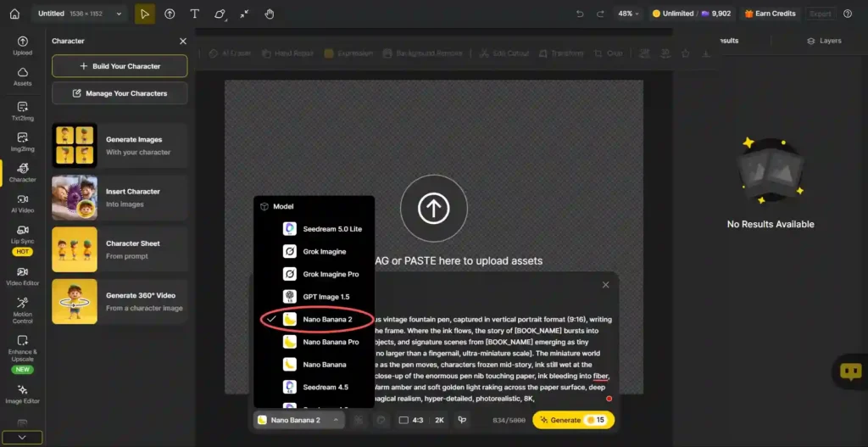Image resolution: width=868 pixels, height=447 pixels.
Task: Collapse the Nano Banana 2 model selector
Action: 298,420
